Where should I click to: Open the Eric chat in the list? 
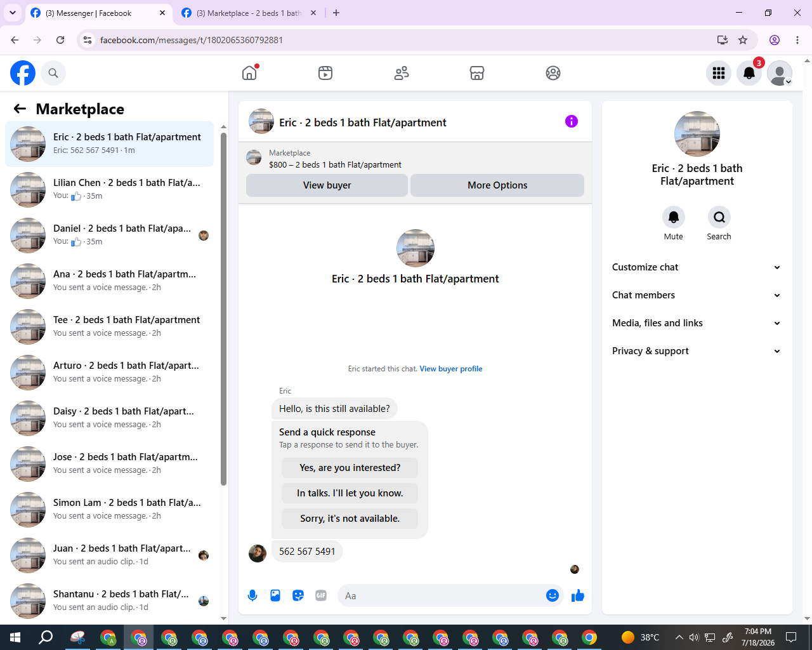tap(109, 144)
